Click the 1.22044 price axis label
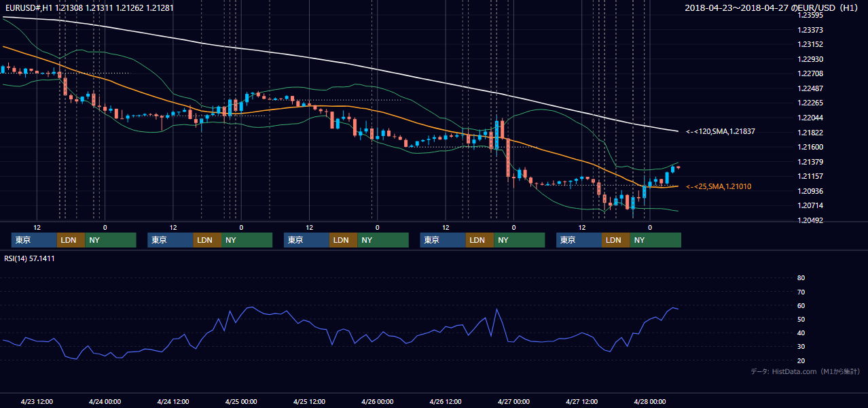Image resolution: width=868 pixels, height=408 pixels. (x=810, y=118)
